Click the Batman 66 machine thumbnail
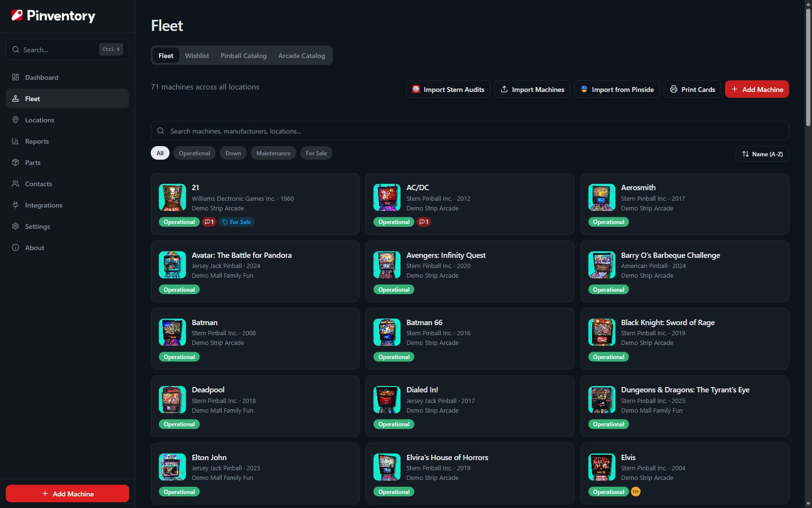 [387, 332]
